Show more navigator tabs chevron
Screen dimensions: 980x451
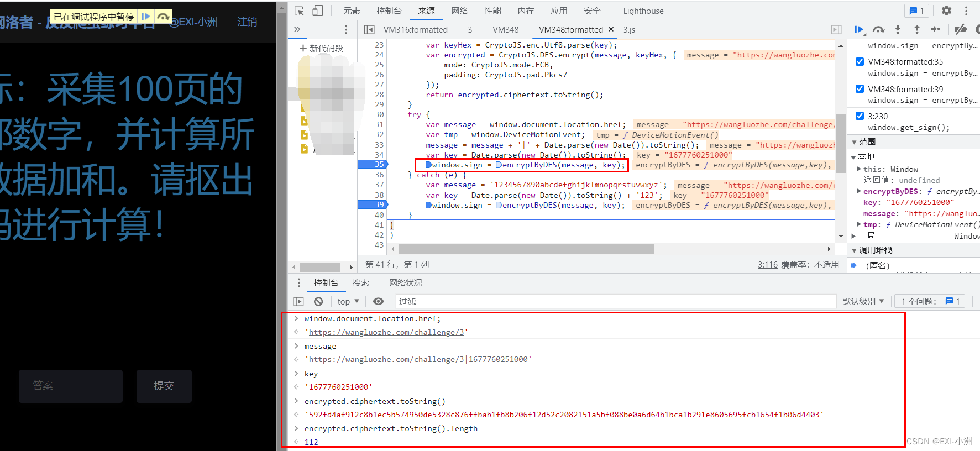297,29
